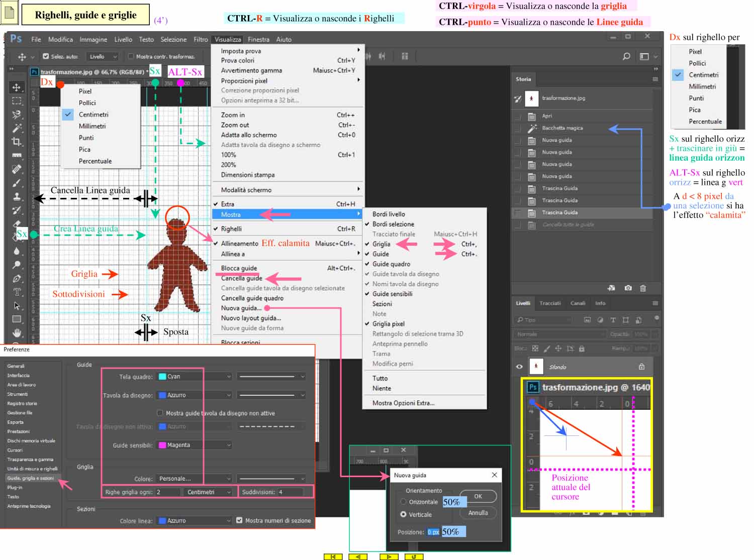Uncheck Mostra numeri di sezione
Viewport: 754px width, 560px height.
[x=239, y=520]
